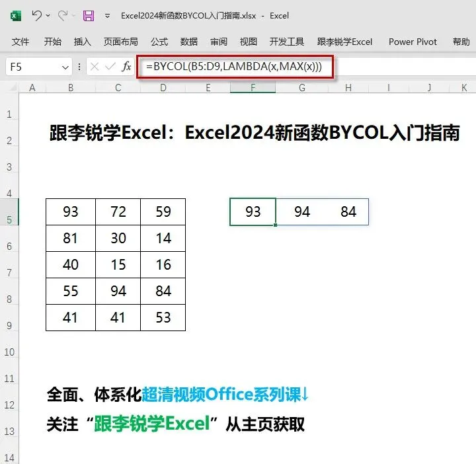The image size is (476, 464).
Task: Confirm formula entry with checkmark icon
Action: coord(110,67)
